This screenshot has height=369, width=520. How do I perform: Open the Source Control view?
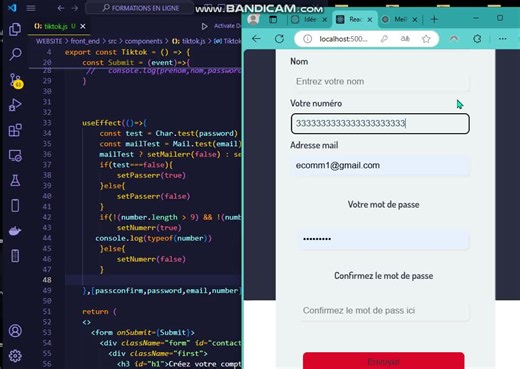15,80
